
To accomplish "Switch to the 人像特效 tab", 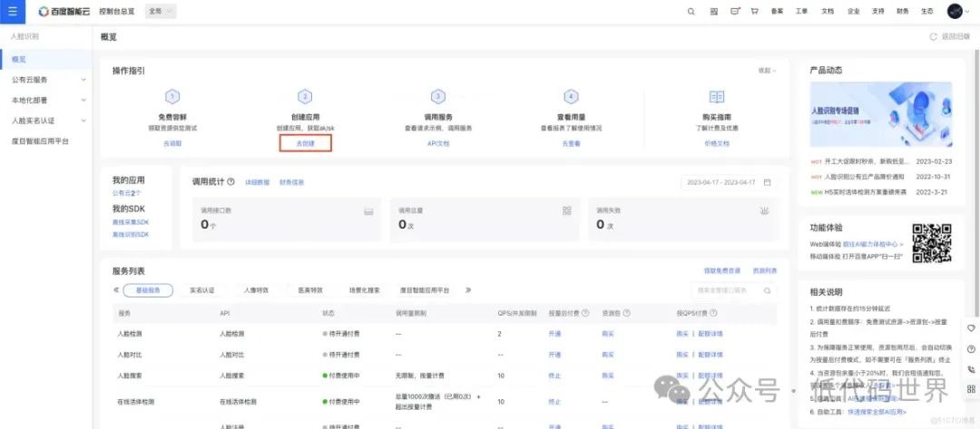I will click(256, 290).
